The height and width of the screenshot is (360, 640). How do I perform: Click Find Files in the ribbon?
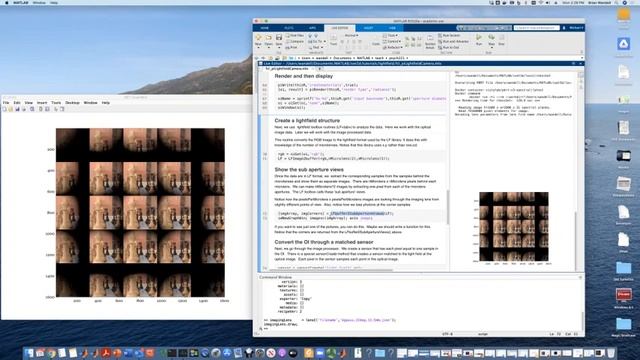coord(295,36)
